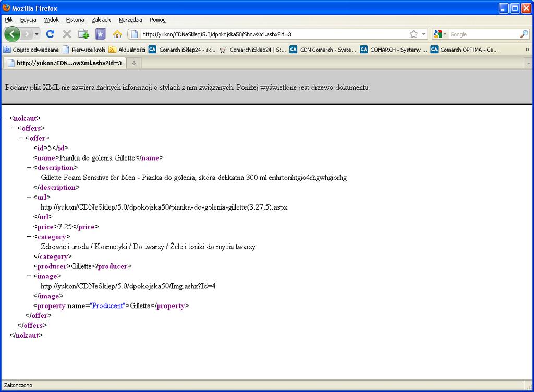Collapse the offer XML node
534x392 pixels.
21,138
